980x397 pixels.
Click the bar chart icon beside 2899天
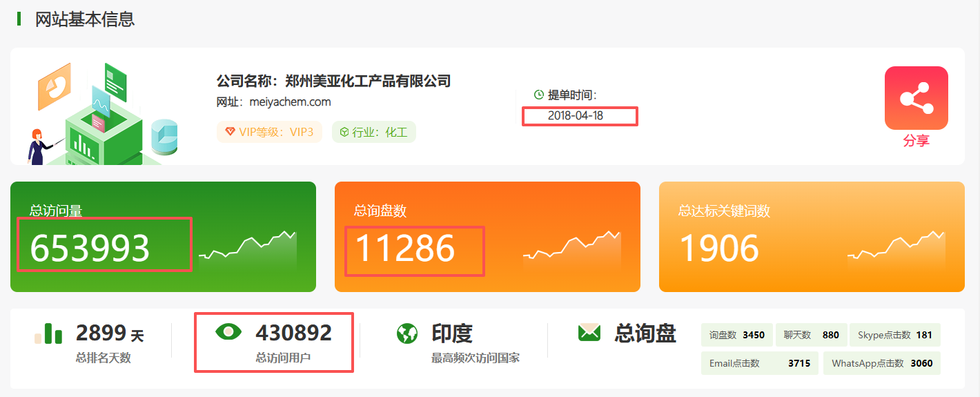pos(48,333)
